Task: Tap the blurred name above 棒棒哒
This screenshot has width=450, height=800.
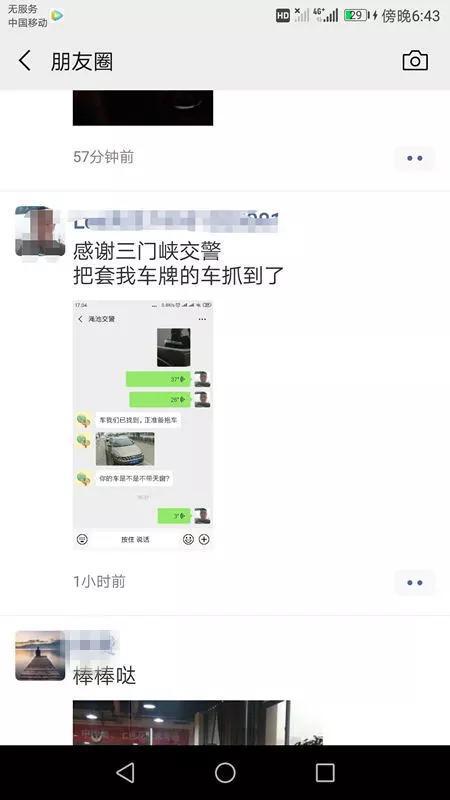Action: click(x=95, y=643)
